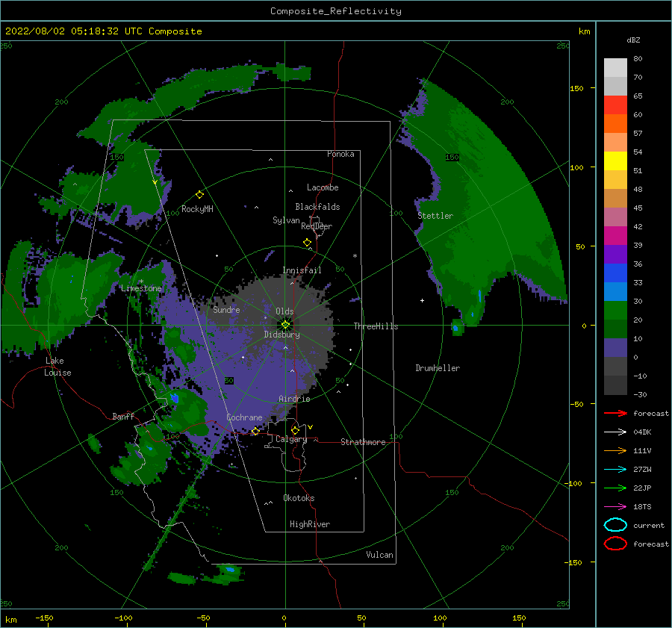This screenshot has width=672, height=628.
Task: Click the HighRiver city label
Action: coord(310,524)
